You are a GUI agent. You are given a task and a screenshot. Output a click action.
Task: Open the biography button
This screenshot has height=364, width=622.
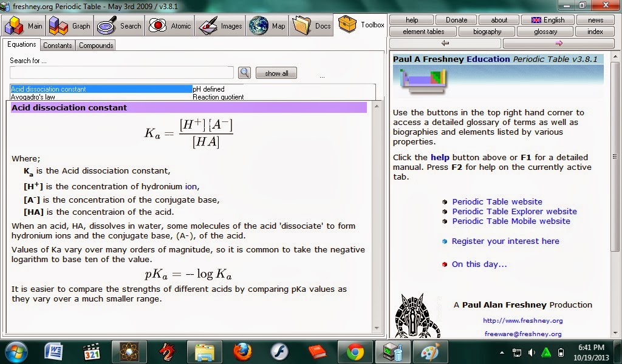click(487, 32)
